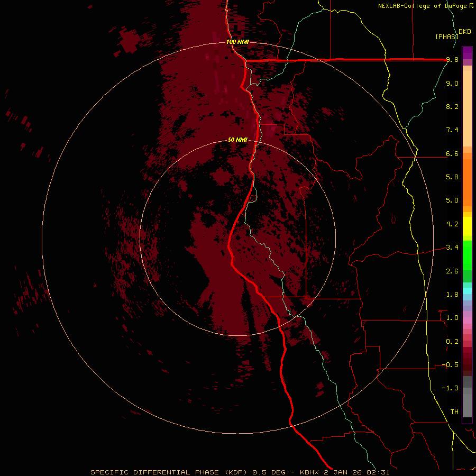476x476 pixels.
Task: Click the 5.0 legend value
Action: [452, 200]
